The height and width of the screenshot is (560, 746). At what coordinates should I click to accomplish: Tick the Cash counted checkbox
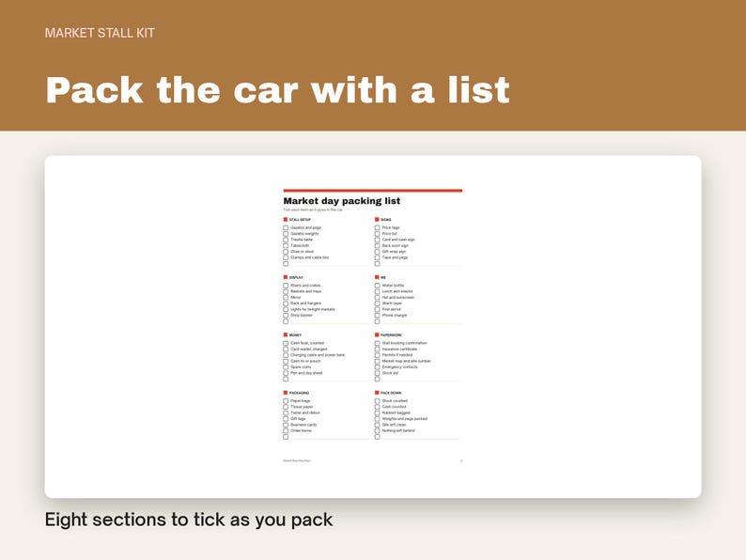click(x=377, y=407)
